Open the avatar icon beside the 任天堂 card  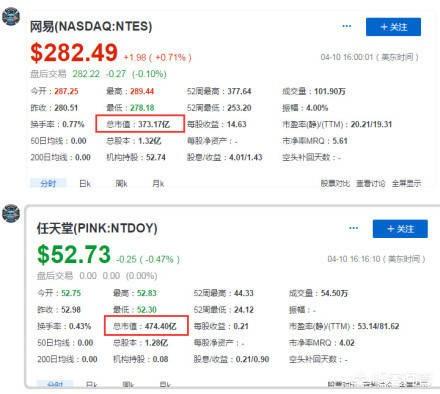11,213
